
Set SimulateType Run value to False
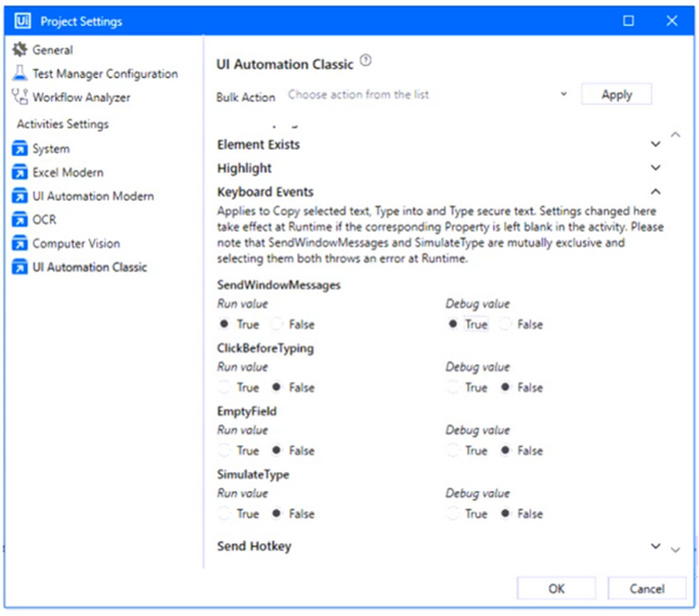coord(277,513)
